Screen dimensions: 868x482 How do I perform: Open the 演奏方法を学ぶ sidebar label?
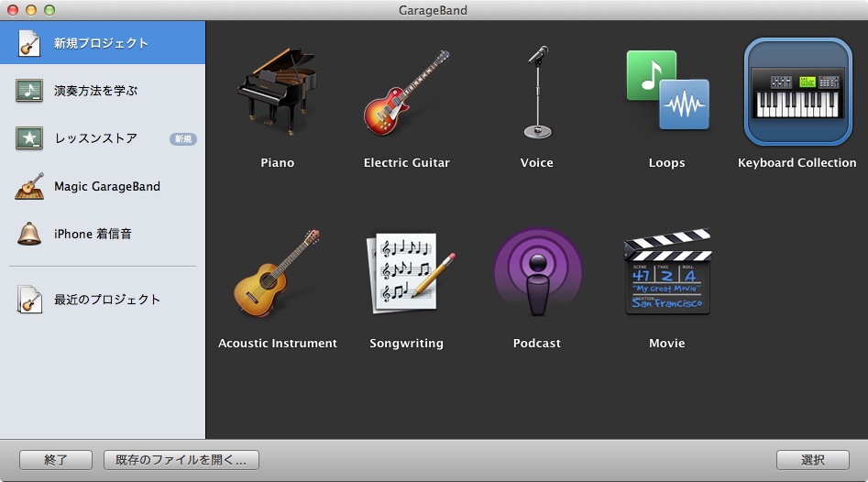pyautogui.click(x=95, y=91)
